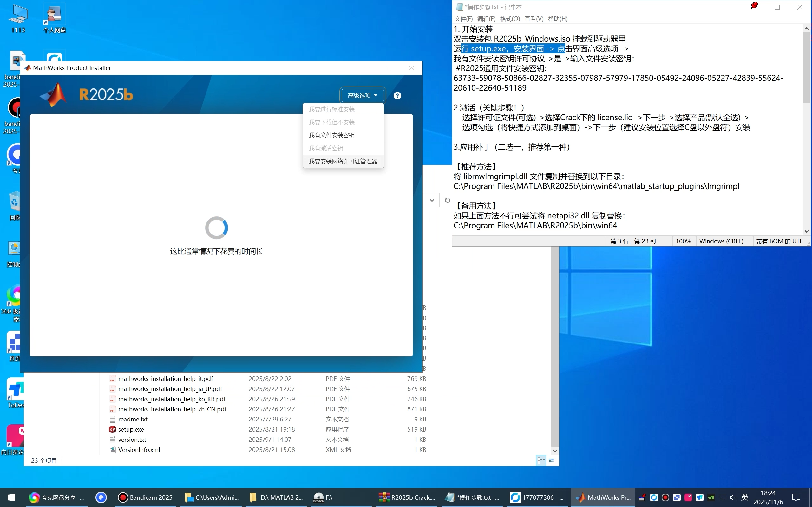The width and height of the screenshot is (812, 507).
Task: Click the installer help question mark icon
Action: [x=397, y=96]
